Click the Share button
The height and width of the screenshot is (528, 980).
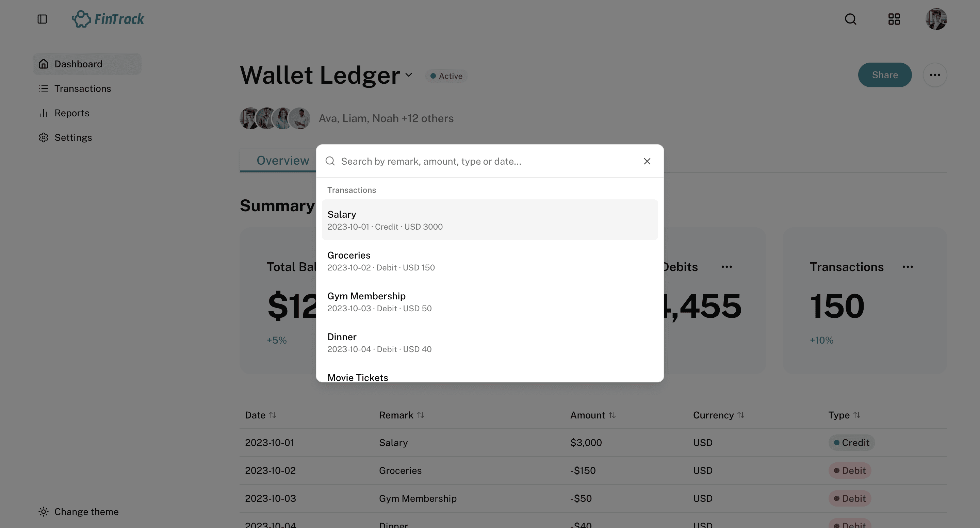click(885, 75)
